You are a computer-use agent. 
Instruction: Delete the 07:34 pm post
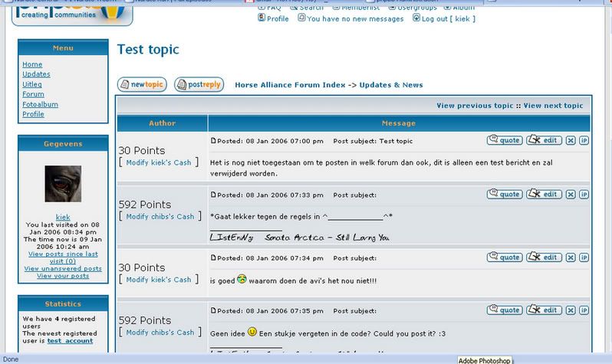coord(571,257)
